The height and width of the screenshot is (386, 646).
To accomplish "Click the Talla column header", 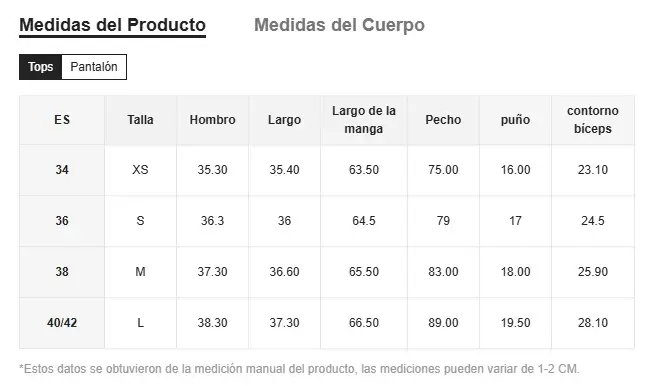I will pyautogui.click(x=140, y=120).
